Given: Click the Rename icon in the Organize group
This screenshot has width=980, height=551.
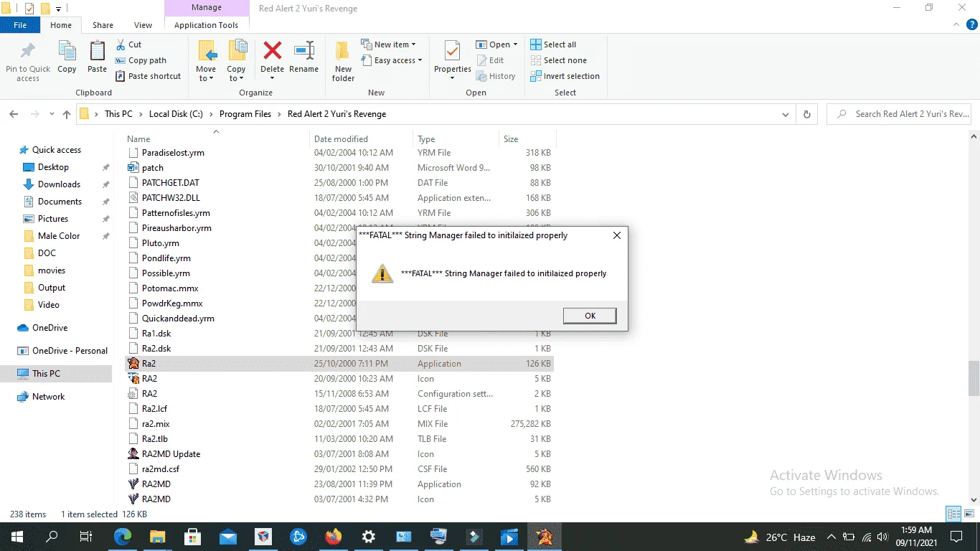Looking at the screenshot, I should [304, 52].
